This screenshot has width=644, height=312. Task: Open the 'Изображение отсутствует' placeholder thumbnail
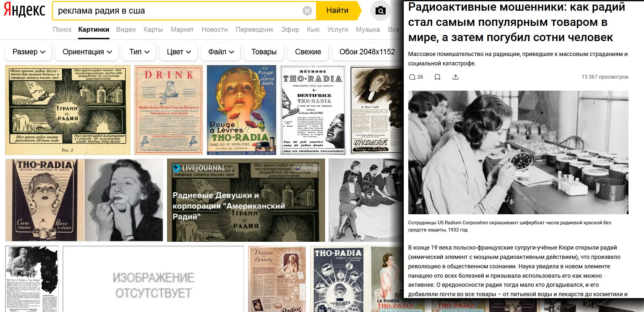click(153, 279)
